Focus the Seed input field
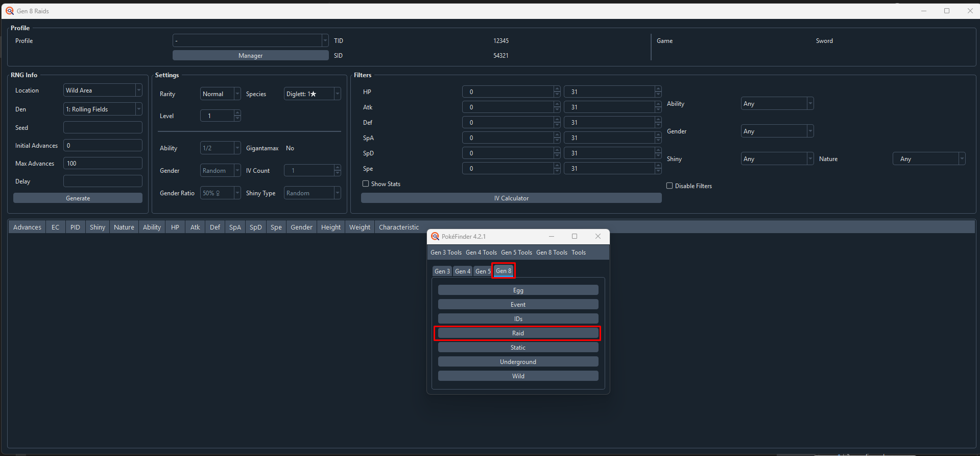This screenshot has height=456, width=980. point(103,127)
